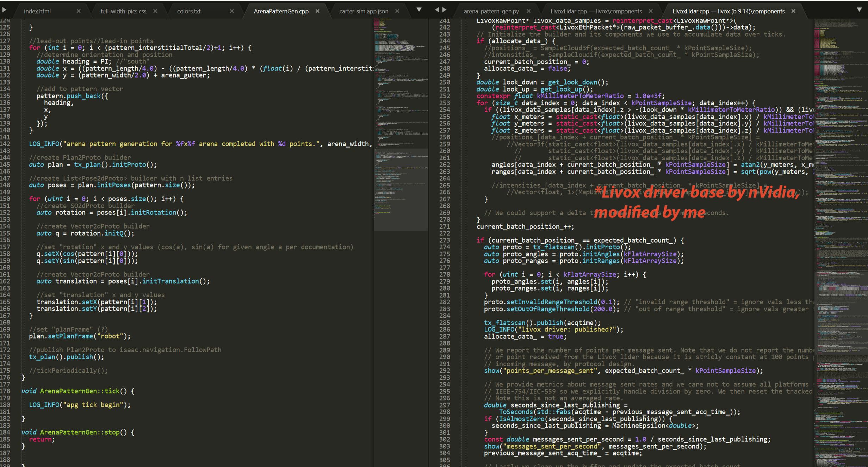Switch to the index.html tab

pos(37,11)
